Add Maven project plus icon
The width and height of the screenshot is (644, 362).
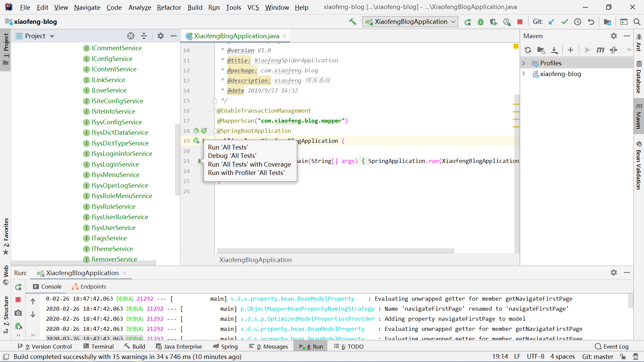click(571, 50)
